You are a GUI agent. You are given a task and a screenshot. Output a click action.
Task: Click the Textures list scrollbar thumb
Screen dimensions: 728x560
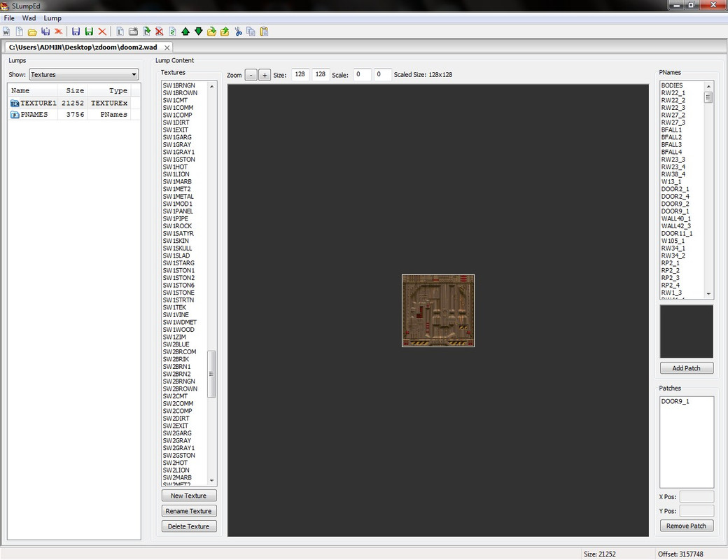[211, 374]
